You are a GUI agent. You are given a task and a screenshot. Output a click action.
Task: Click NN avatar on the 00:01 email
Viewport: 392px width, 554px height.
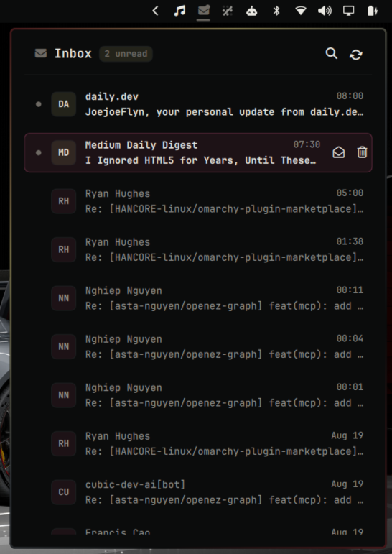point(64,395)
